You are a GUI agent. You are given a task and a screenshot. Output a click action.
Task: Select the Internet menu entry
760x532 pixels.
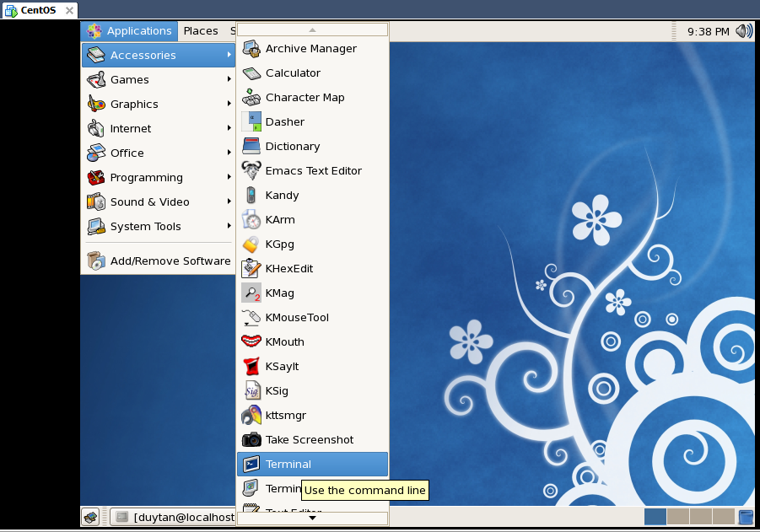[158, 128]
